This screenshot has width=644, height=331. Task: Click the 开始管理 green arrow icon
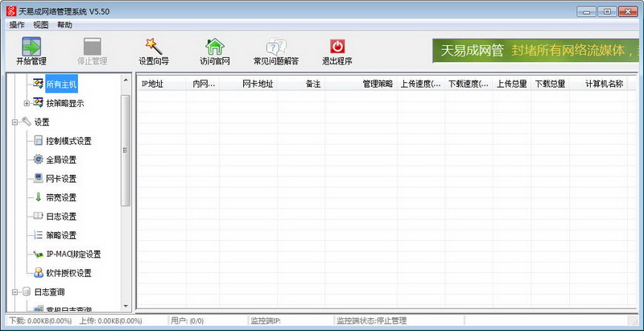tap(31, 47)
